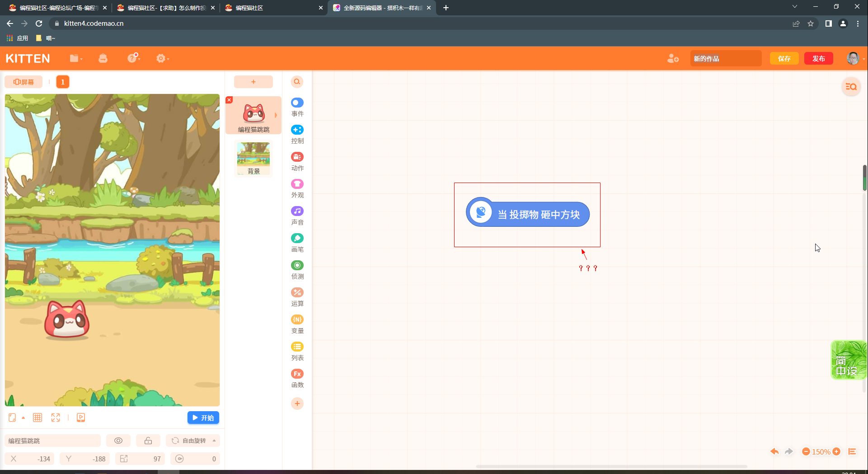Image resolution: width=868 pixels, height=474 pixels.
Task: Undo last action in workspace
Action: tap(774, 451)
